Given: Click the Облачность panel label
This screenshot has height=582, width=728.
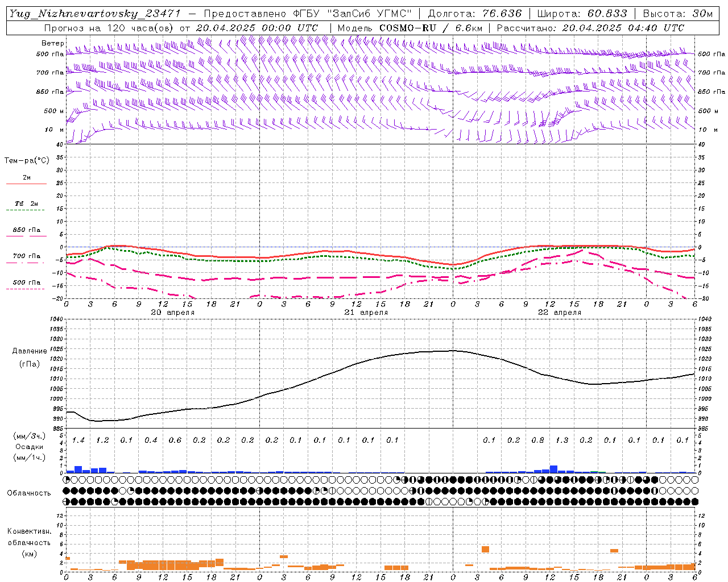Looking at the screenshot, I should tap(29, 493).
